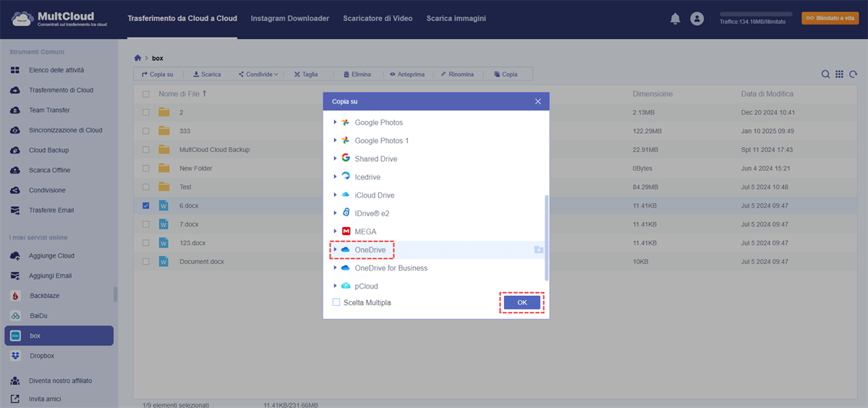Click the BaiDu icon in sidebar
This screenshot has width=868, height=408.
(15, 316)
